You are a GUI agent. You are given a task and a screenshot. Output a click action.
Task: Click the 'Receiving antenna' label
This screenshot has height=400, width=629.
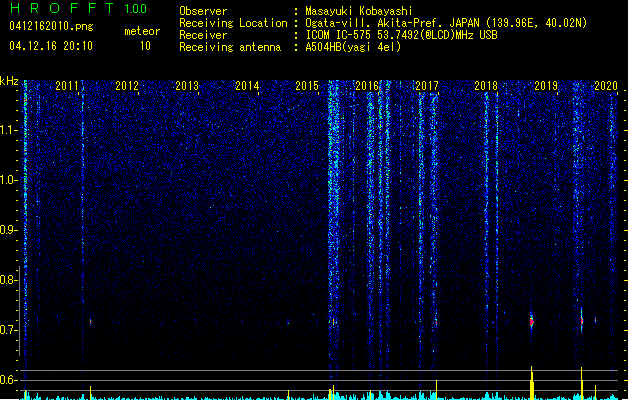click(x=230, y=47)
